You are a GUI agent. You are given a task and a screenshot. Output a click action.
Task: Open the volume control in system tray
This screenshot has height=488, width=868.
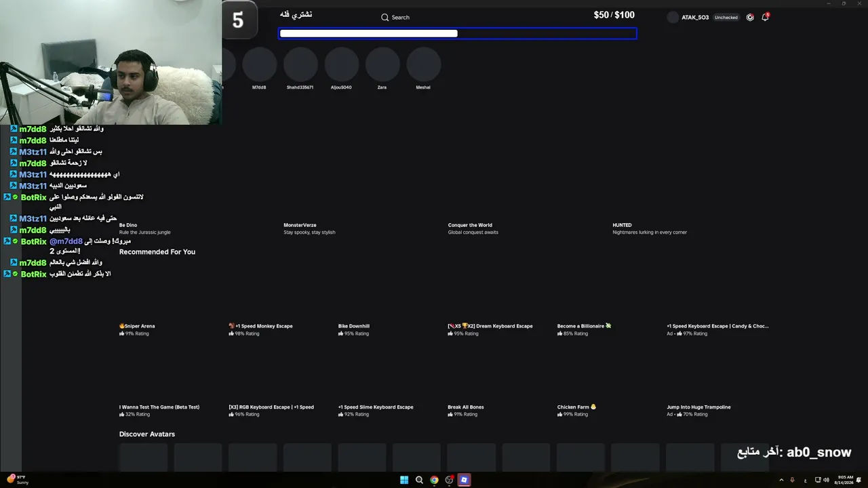pos(826,480)
